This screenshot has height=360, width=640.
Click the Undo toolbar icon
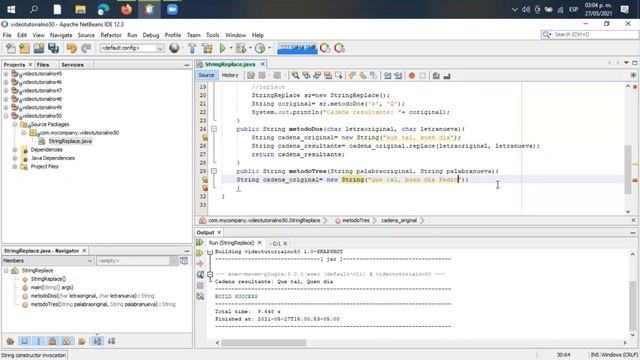[x=72, y=48]
